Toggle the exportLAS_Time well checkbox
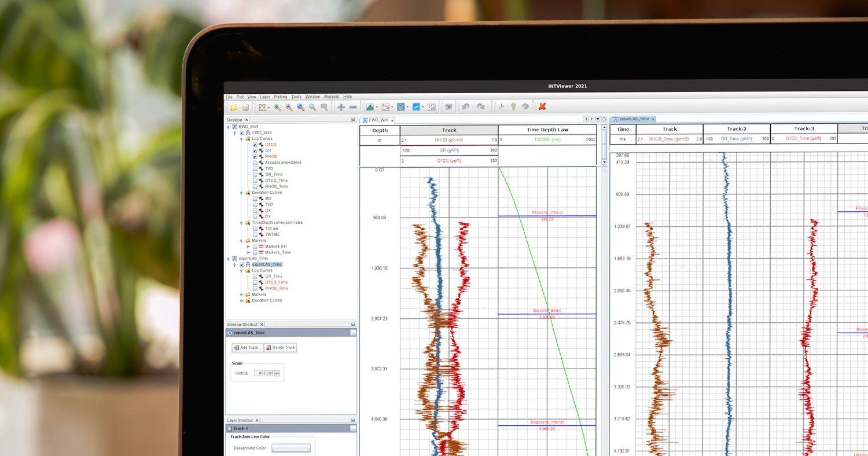The width and height of the screenshot is (868, 456). (x=242, y=264)
